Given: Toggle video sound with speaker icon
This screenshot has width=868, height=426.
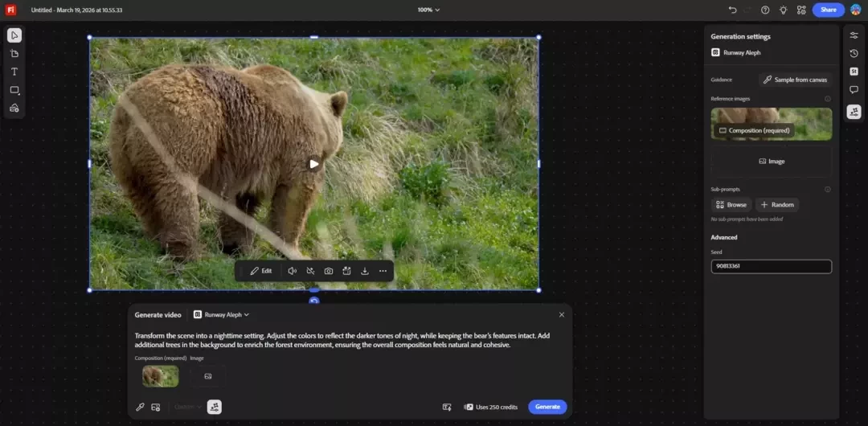Looking at the screenshot, I should 293,271.
